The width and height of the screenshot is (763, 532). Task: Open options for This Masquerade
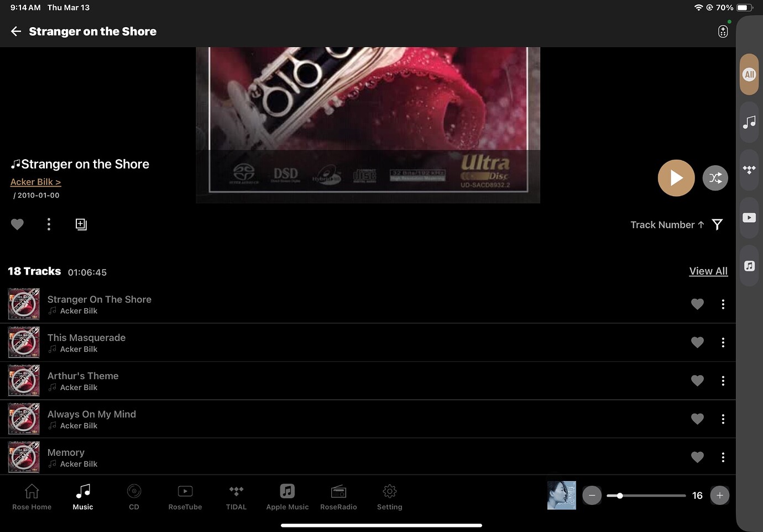click(x=723, y=343)
